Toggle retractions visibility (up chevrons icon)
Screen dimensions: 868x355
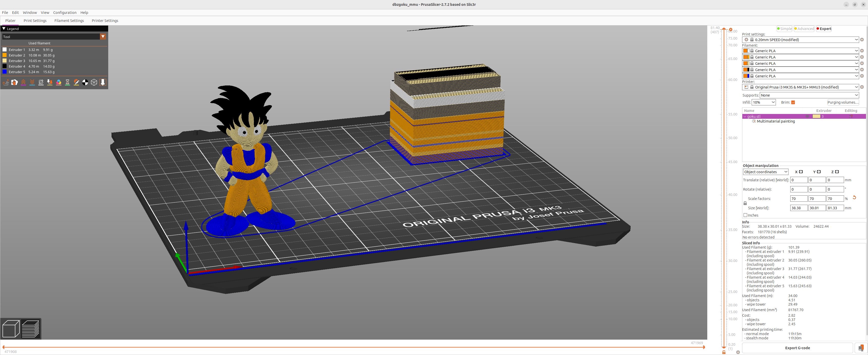click(23, 82)
